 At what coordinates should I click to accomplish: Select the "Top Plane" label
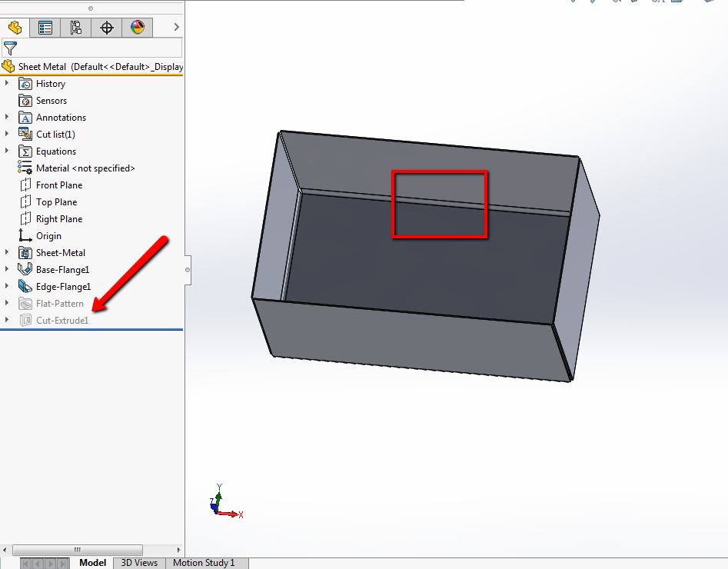point(57,202)
